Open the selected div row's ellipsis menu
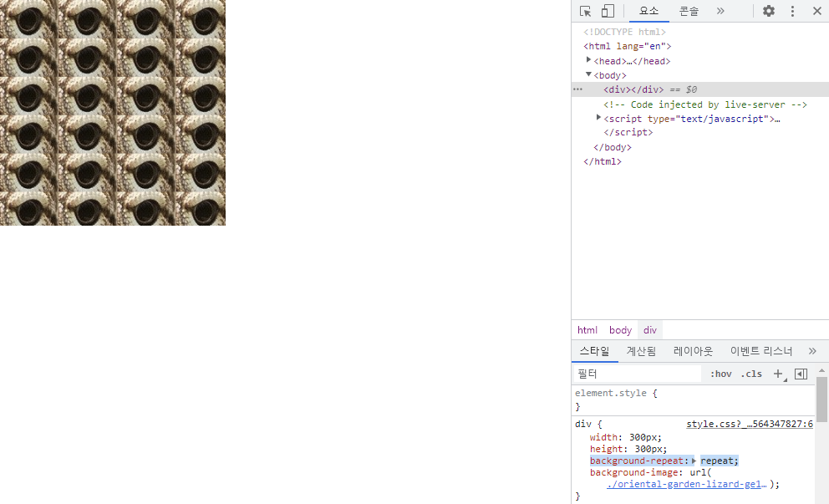 point(577,89)
